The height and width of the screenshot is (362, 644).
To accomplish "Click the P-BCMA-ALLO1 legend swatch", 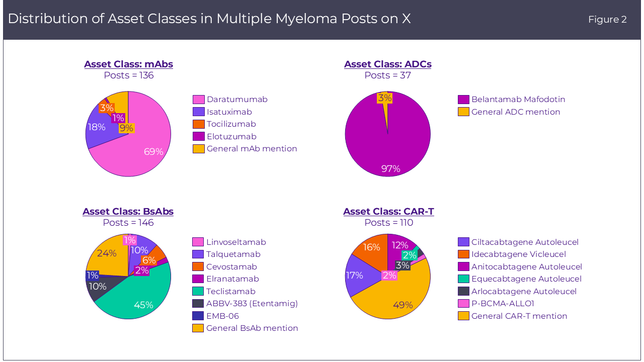I will coord(463,304).
